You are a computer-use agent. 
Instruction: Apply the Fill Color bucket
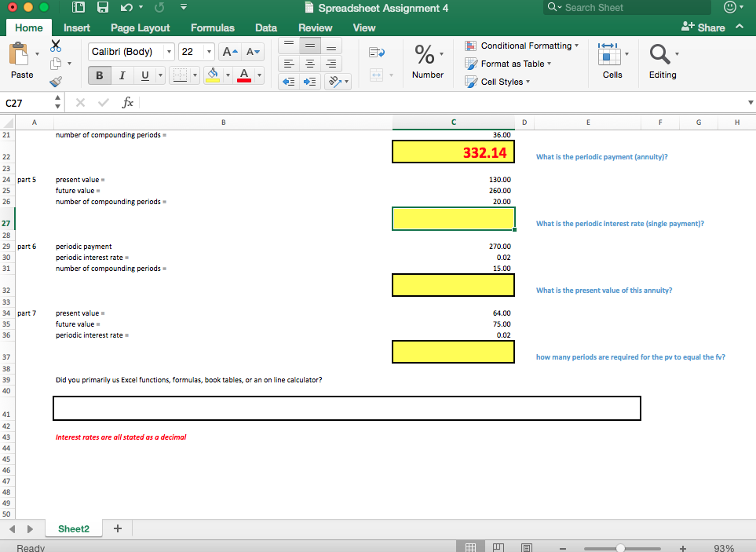coord(212,76)
